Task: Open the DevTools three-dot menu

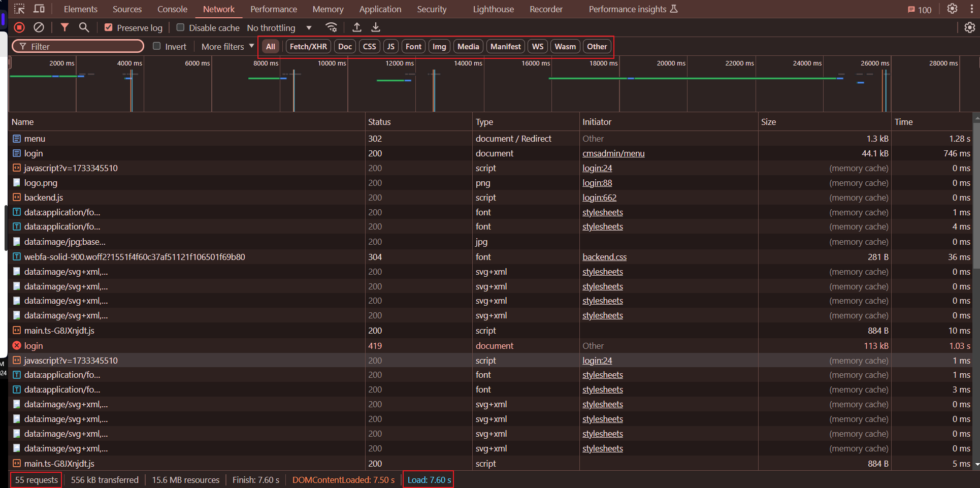Action: pyautogui.click(x=971, y=9)
